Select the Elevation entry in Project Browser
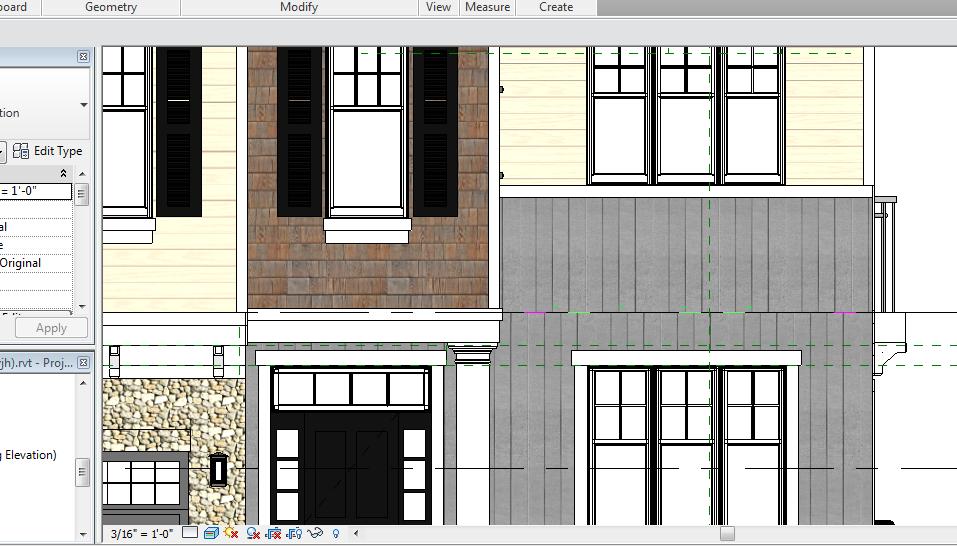Image resolution: width=957 pixels, height=546 pixels. point(29,455)
